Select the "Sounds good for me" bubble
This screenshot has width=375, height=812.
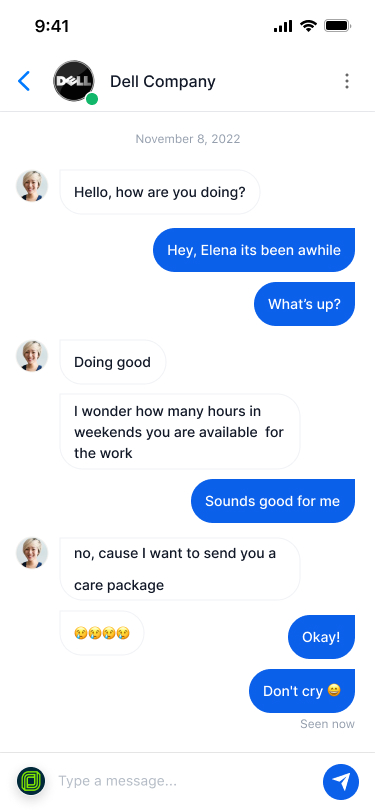(273, 501)
